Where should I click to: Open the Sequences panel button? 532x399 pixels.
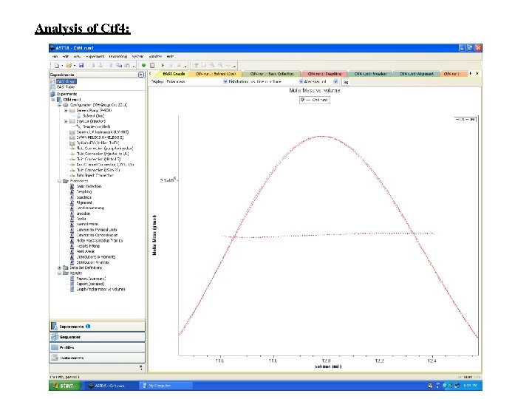pyautogui.click(x=98, y=337)
